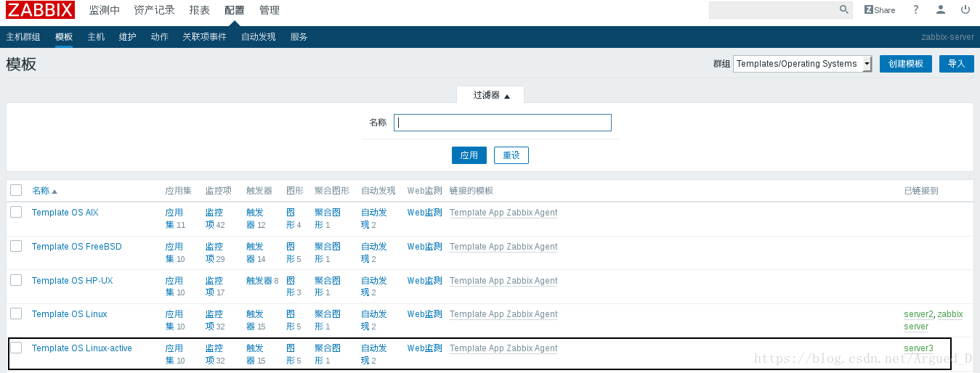Screen dimensions: 980x373
Task: Open the 群组 group dropdown
Action: coord(802,64)
